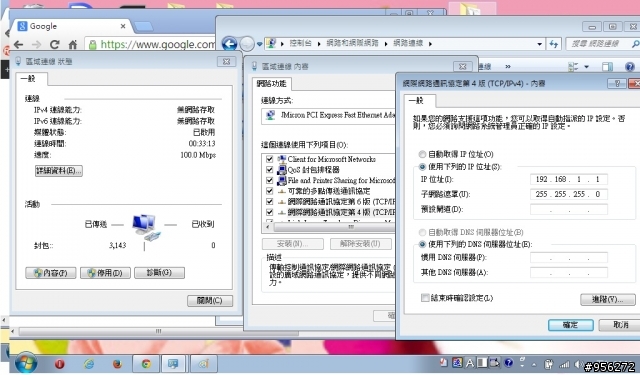This screenshot has height=375, width=640.
Task: Open explorer help with the blue question icon
Action: [x=630, y=67]
